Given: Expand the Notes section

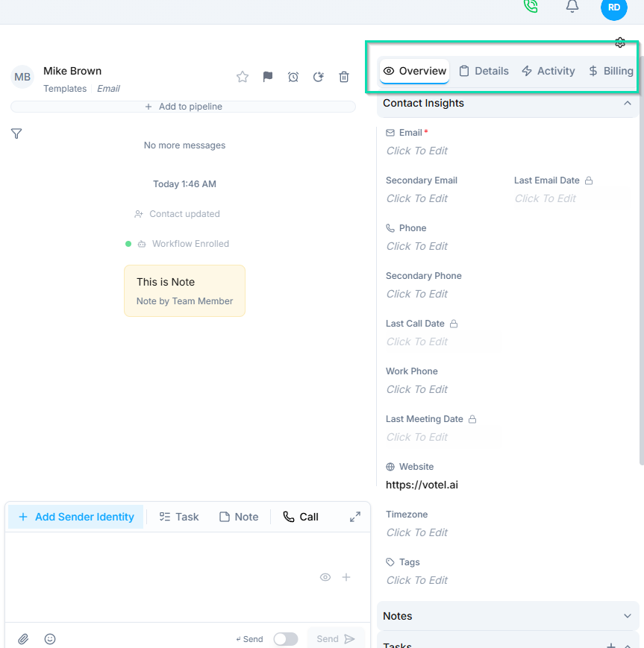Looking at the screenshot, I should (x=628, y=616).
